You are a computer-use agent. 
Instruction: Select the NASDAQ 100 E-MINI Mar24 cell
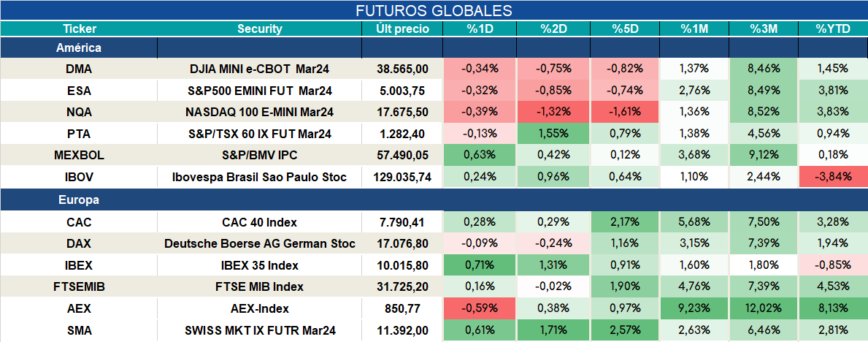point(260,112)
